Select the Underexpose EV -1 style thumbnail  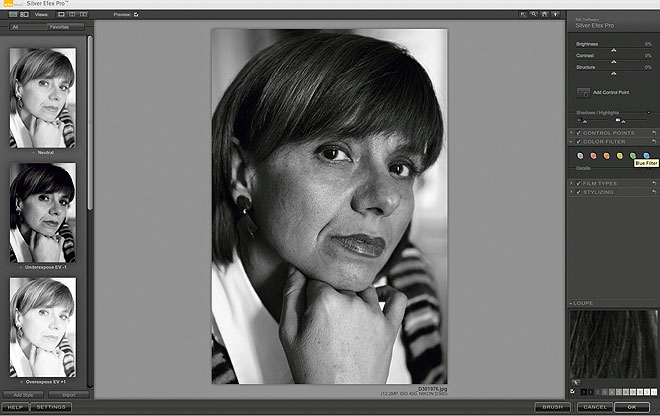coord(43,213)
